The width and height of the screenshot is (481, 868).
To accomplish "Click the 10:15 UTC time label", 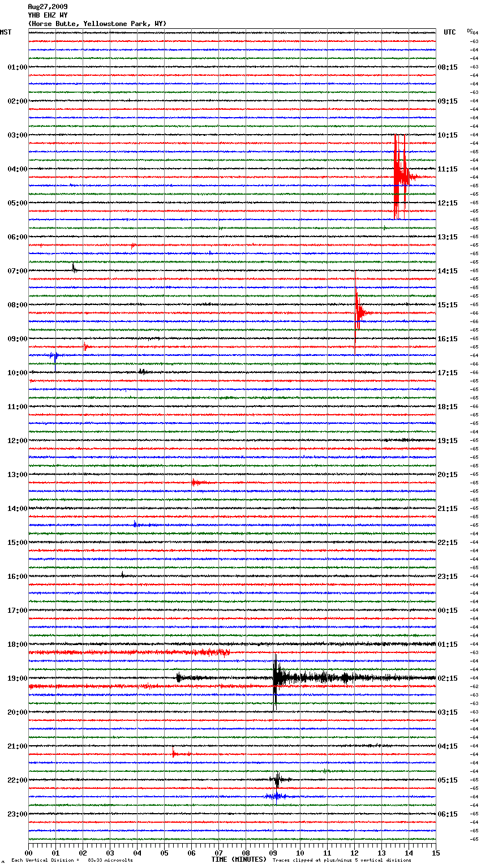I will coord(448,135).
